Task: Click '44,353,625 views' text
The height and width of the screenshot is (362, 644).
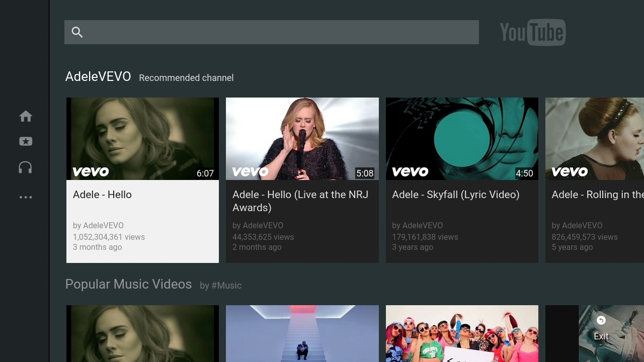Action: (263, 237)
